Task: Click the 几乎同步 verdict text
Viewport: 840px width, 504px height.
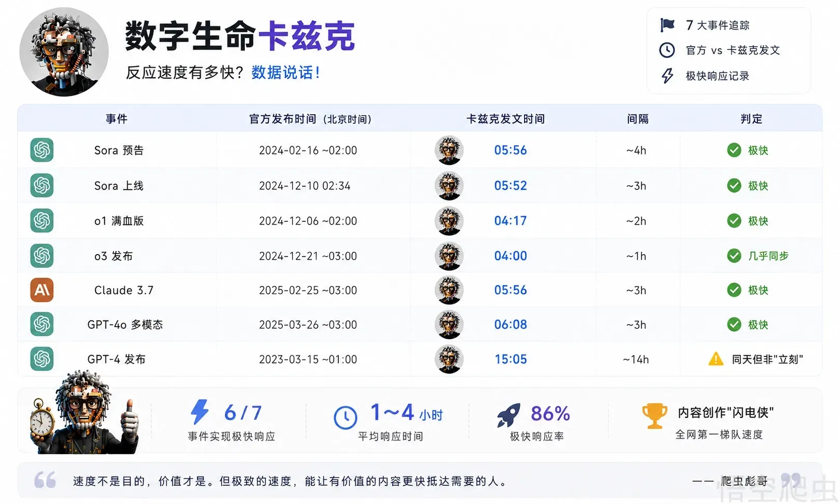Action: coord(768,256)
